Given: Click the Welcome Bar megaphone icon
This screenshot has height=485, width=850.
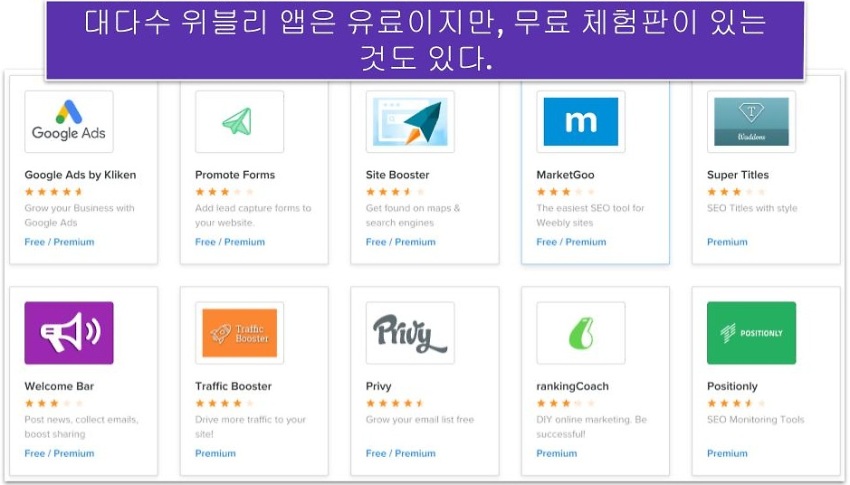Looking at the screenshot, I should tap(69, 333).
